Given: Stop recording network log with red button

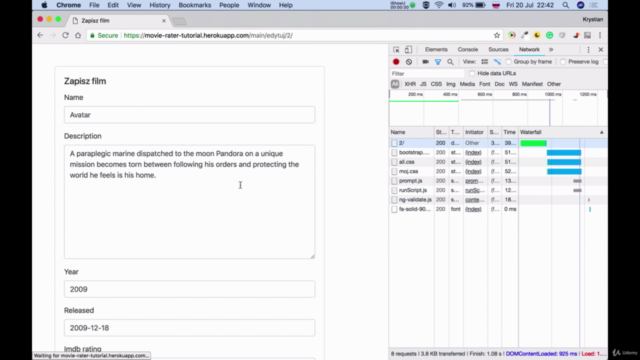Looking at the screenshot, I should (x=396, y=62).
